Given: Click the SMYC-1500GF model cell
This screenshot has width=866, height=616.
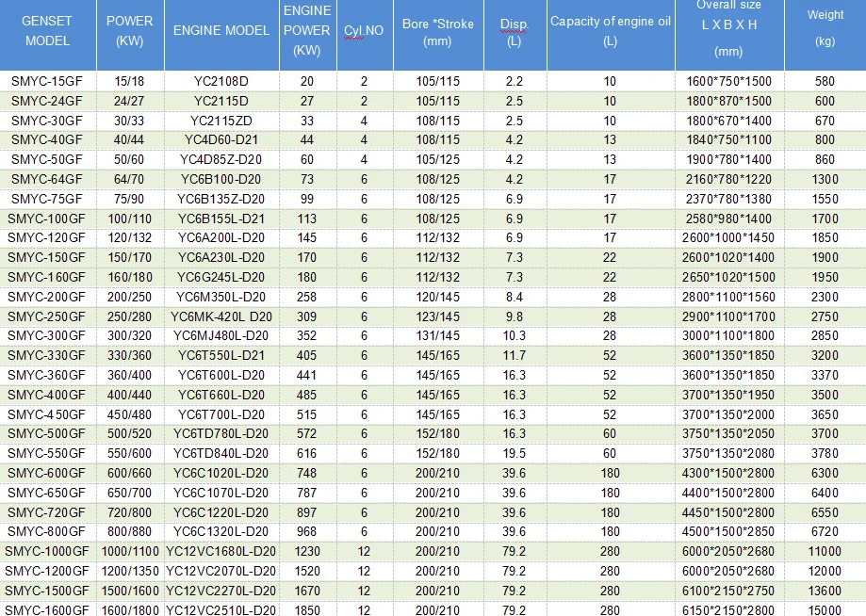Looking at the screenshot, I should tap(47, 592).
